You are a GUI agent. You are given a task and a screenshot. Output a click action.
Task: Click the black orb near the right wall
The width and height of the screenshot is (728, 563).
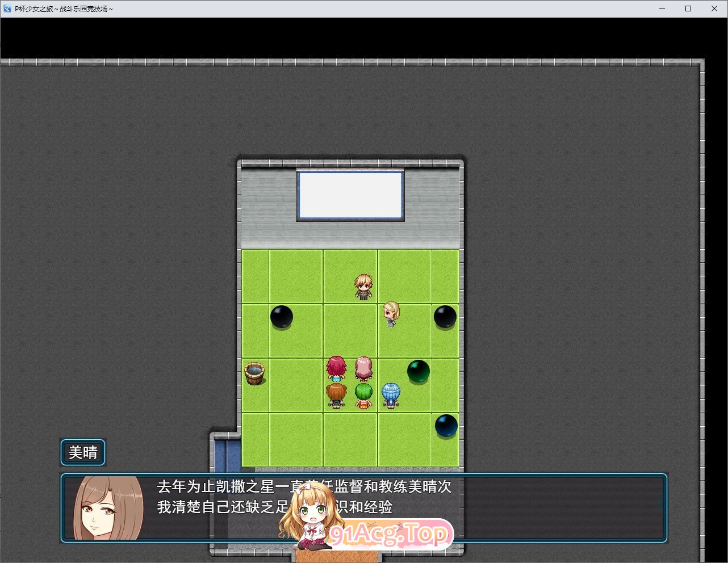coord(445,317)
